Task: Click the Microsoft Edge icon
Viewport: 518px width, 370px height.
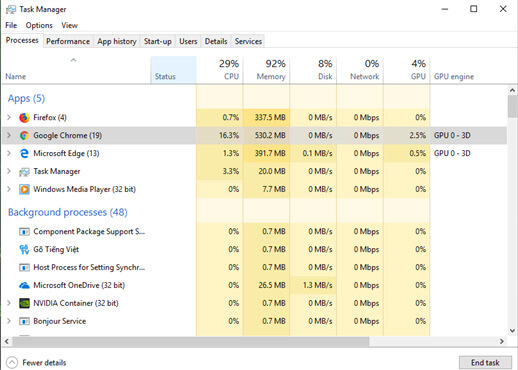Action: (24, 153)
